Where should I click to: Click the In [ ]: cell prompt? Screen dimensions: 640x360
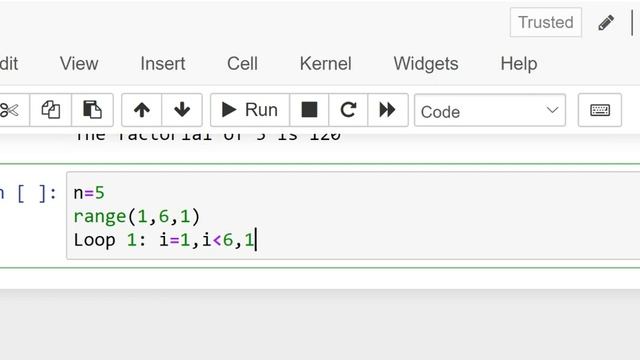click(29, 193)
